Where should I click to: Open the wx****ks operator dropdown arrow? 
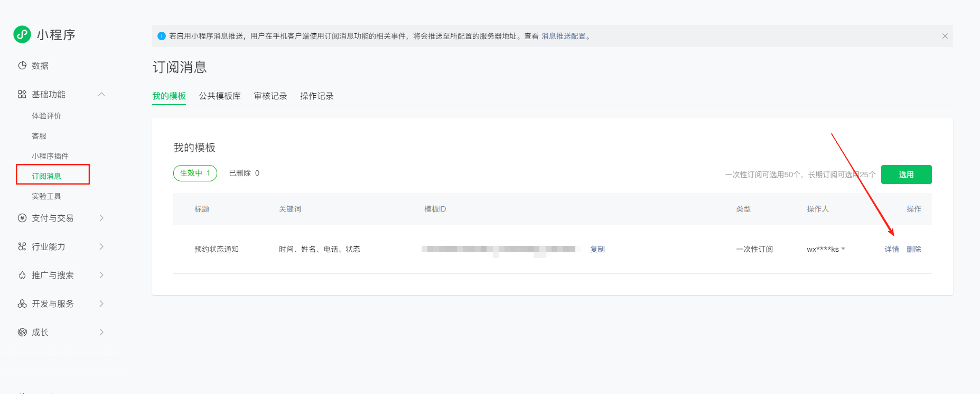[x=843, y=249]
